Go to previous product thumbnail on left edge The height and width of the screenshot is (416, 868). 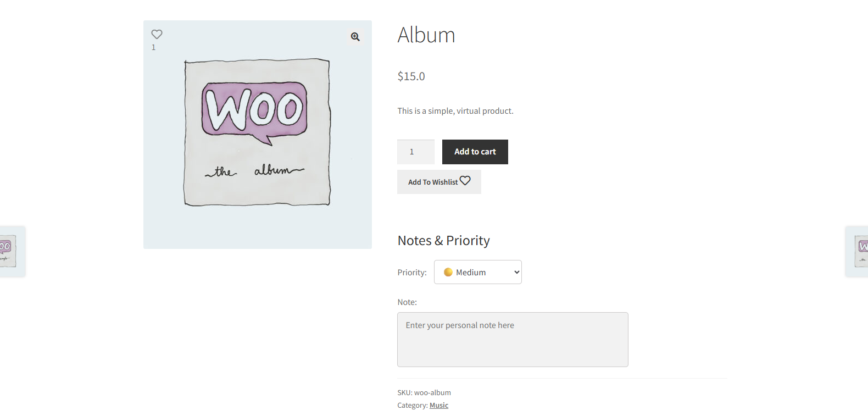click(9, 251)
